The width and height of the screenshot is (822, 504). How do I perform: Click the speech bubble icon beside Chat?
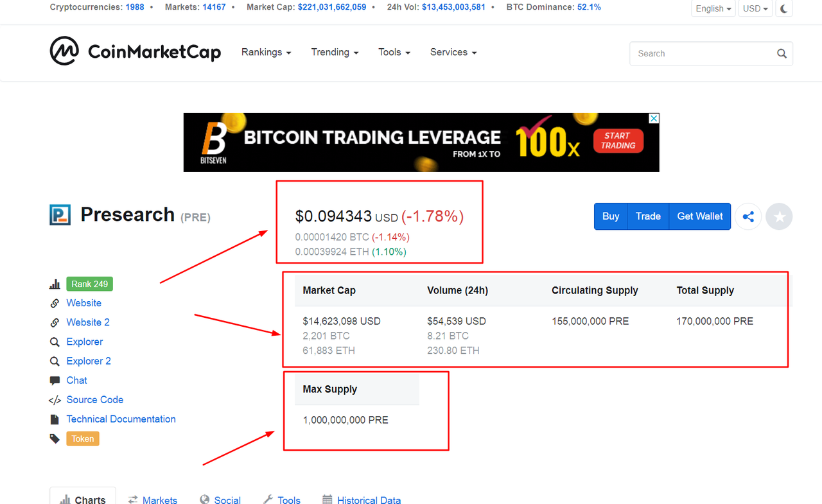point(55,381)
